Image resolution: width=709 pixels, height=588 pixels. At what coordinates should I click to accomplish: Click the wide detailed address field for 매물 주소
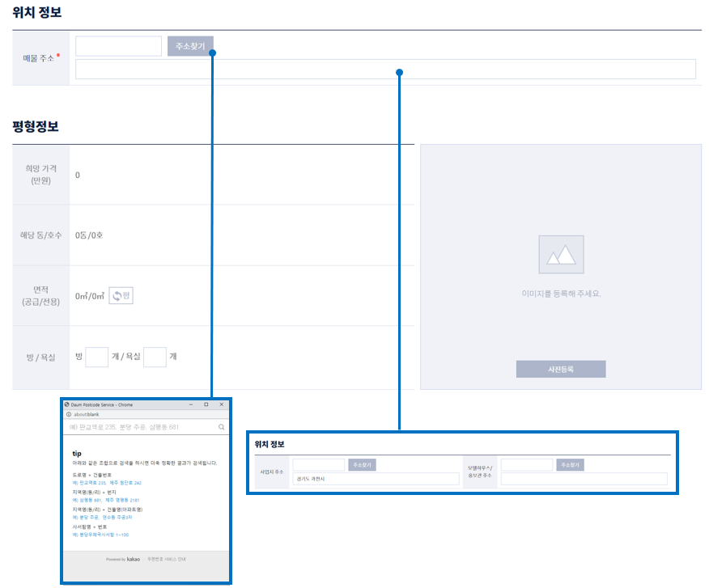(385, 70)
